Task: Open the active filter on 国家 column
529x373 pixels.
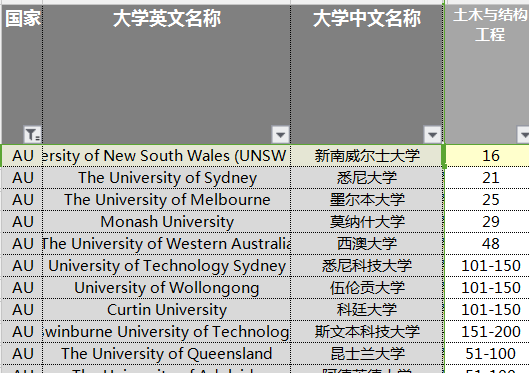Action: [x=32, y=135]
